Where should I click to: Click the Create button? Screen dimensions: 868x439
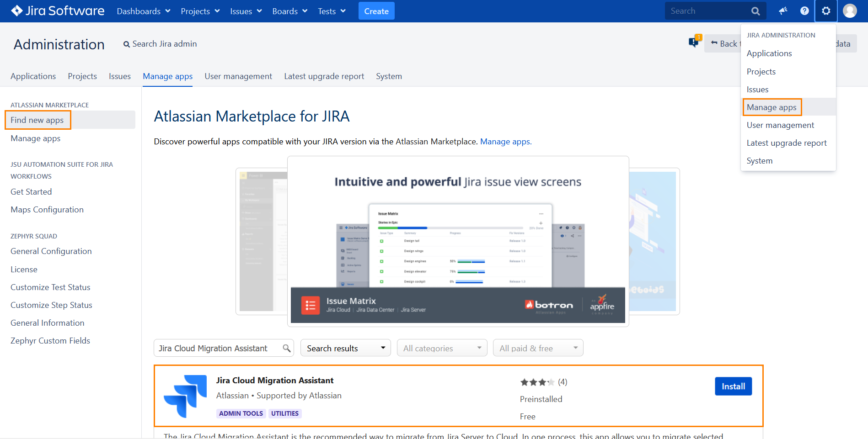376,11
